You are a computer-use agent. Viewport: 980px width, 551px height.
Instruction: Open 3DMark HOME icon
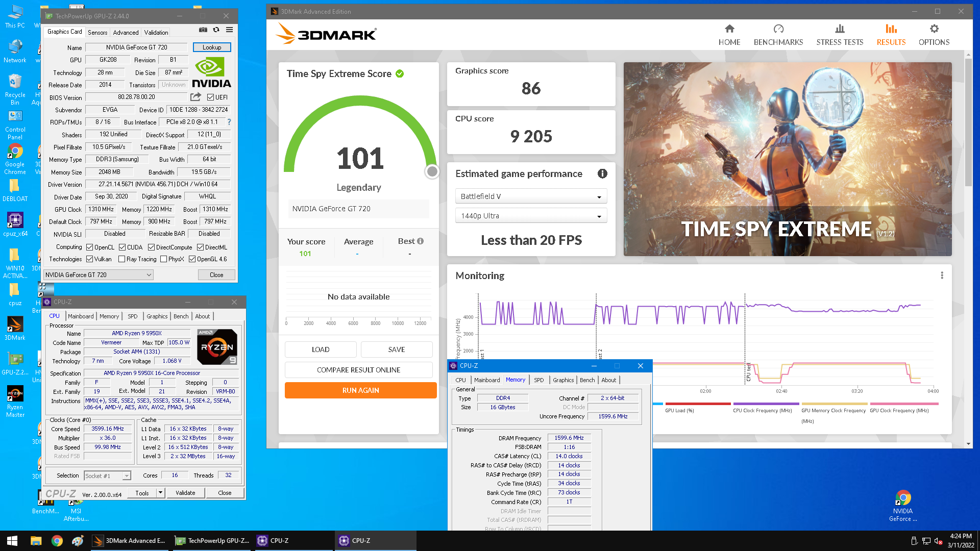(729, 29)
